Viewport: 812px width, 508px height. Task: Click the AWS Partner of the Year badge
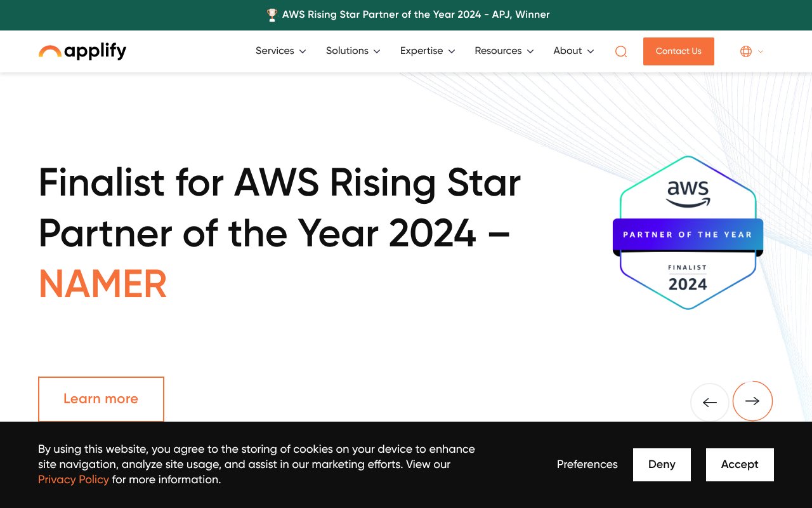688,233
